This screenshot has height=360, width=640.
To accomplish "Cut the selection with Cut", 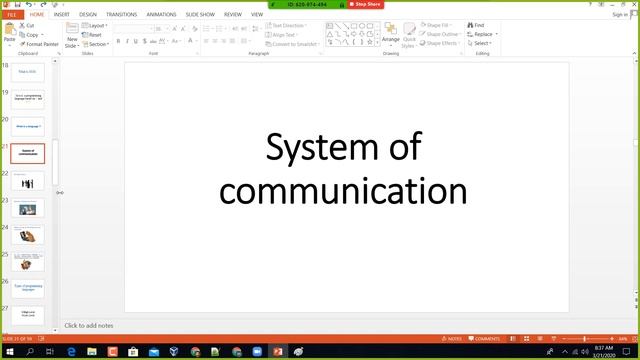I will pos(27,25).
